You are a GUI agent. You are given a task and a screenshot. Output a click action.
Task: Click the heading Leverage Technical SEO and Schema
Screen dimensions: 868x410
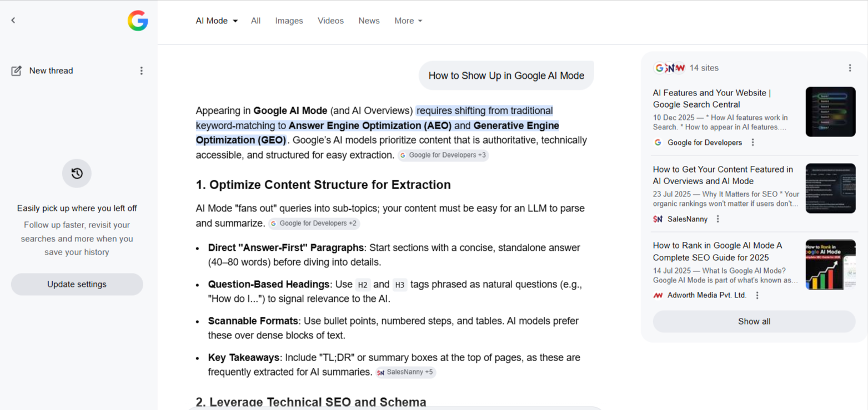pyautogui.click(x=311, y=402)
